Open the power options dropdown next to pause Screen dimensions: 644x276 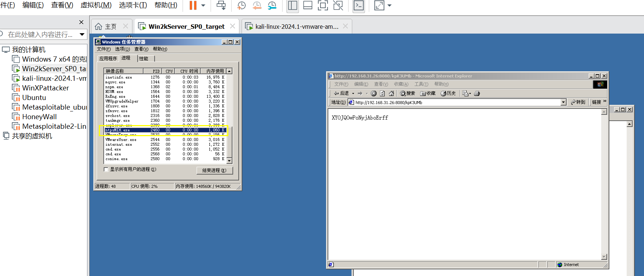203,6
